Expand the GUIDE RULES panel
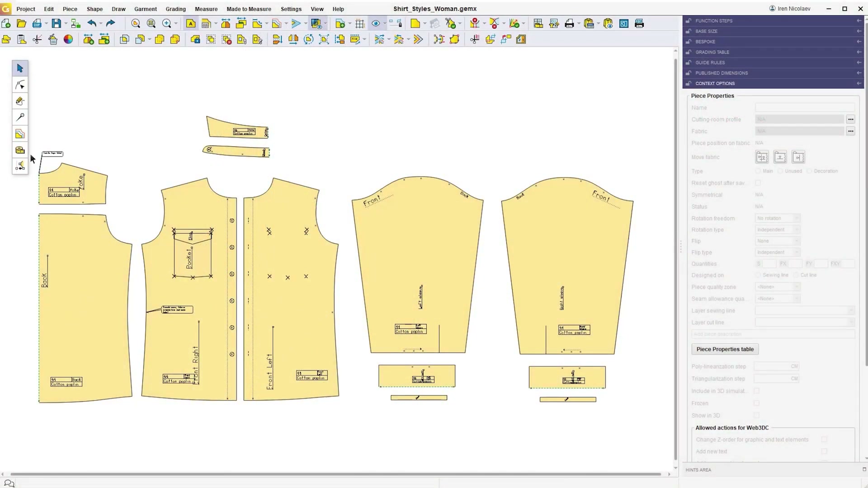The height and width of the screenshot is (488, 868). coord(773,62)
